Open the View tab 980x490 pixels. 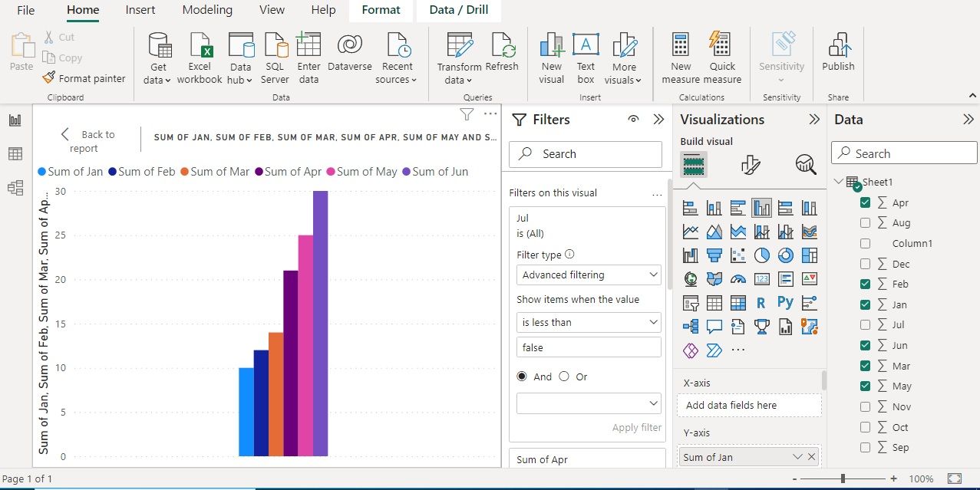(272, 10)
